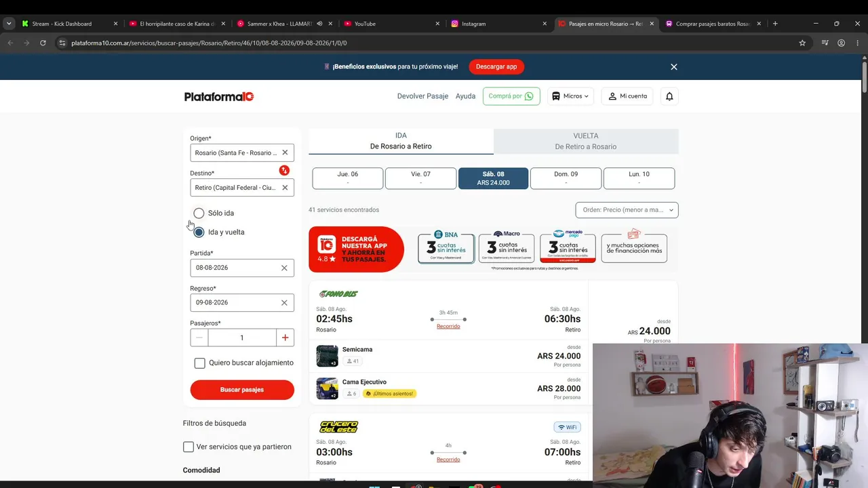Decrease passenger count with the minus button
The width and height of the screenshot is (868, 488).
click(199, 338)
